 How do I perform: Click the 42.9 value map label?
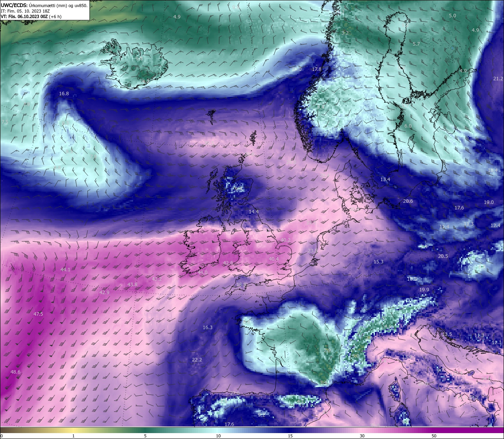[104, 293]
